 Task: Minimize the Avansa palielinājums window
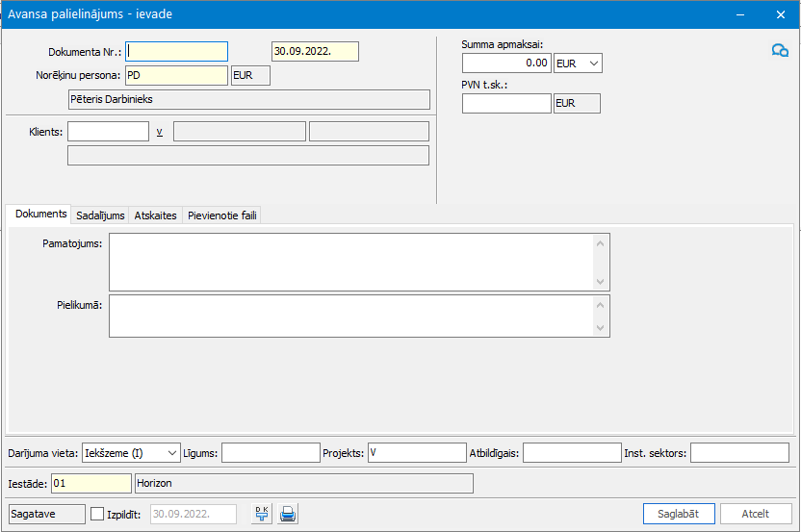click(x=739, y=14)
